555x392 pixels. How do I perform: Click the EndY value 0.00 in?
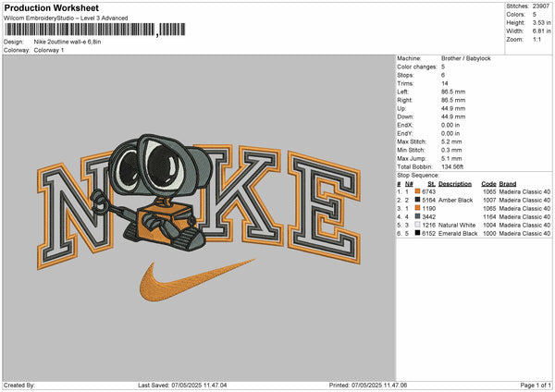(450, 134)
